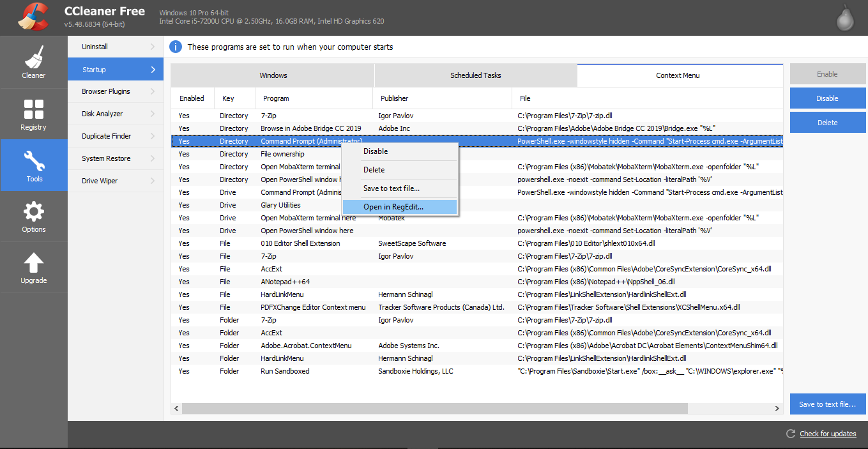Image resolution: width=868 pixels, height=449 pixels.
Task: Select the Glary Utilities row
Action: (476, 205)
